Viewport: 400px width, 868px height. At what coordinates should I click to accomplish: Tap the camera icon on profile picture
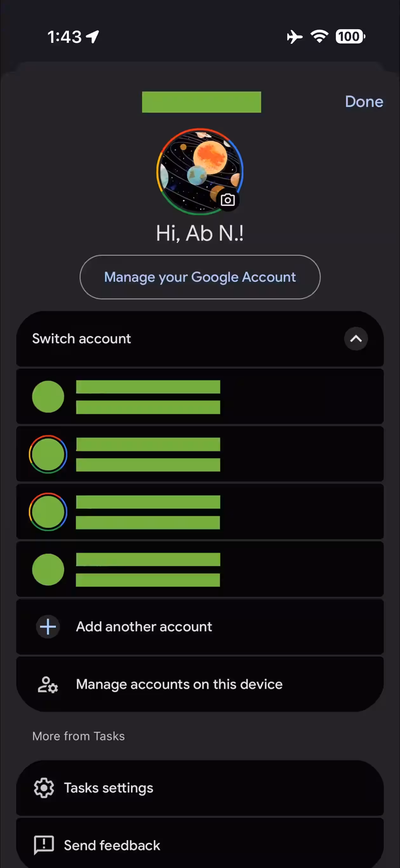tap(228, 200)
